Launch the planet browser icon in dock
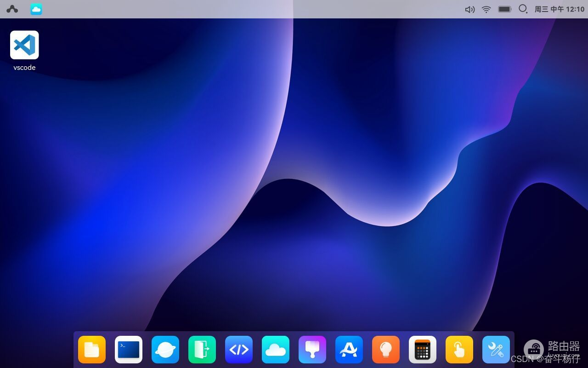The width and height of the screenshot is (588, 368). click(x=165, y=350)
